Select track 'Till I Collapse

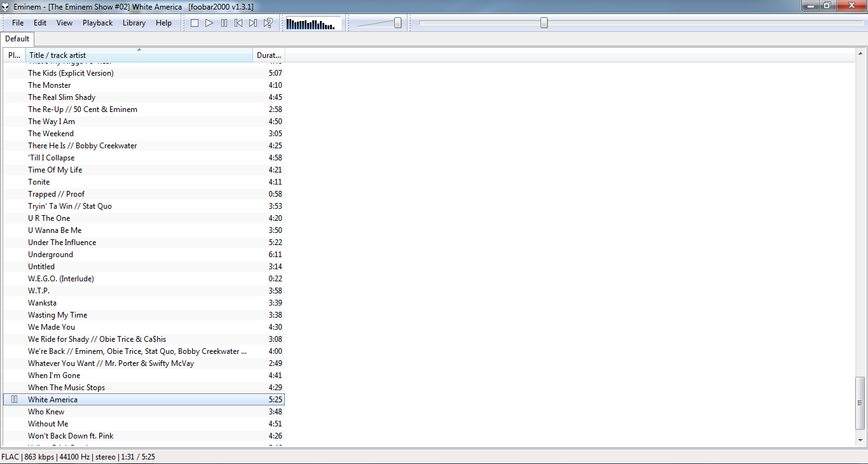pos(144,158)
